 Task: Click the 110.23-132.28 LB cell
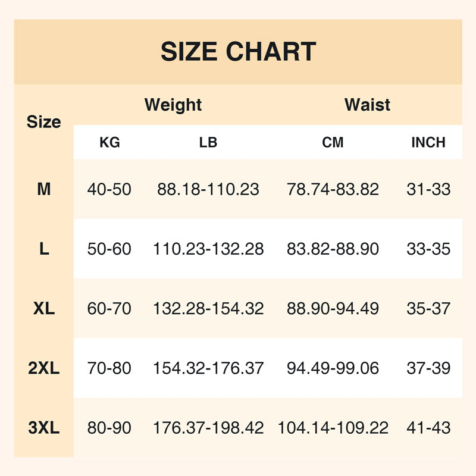[208, 249]
